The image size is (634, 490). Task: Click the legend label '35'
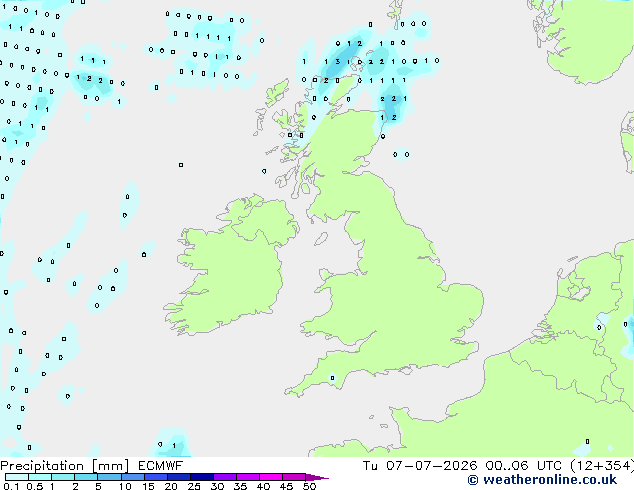240,486
